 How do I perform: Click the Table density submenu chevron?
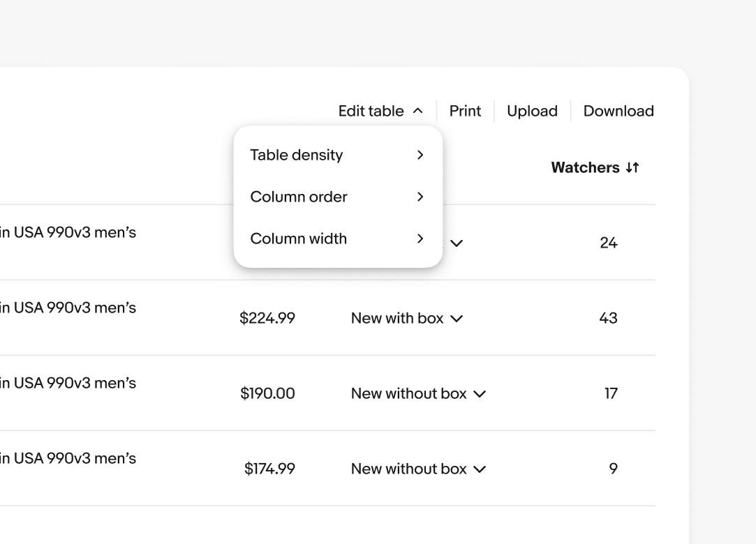click(x=420, y=155)
